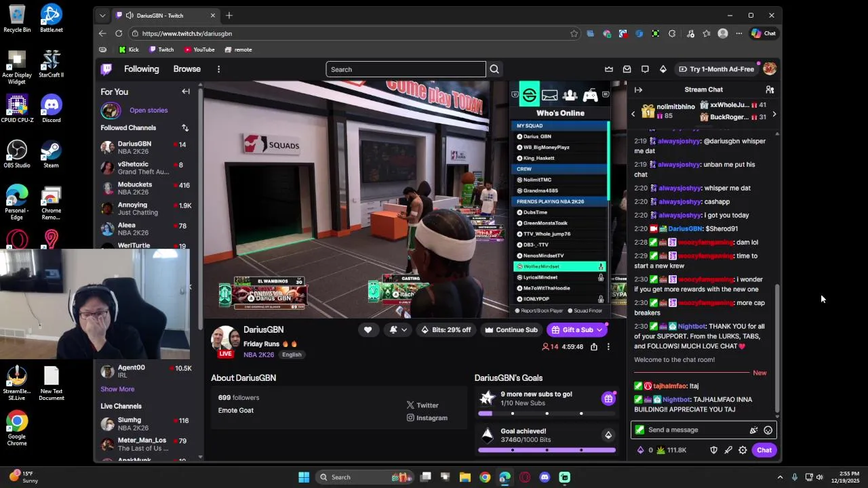Open streamer's X Twitter link

[422, 405]
